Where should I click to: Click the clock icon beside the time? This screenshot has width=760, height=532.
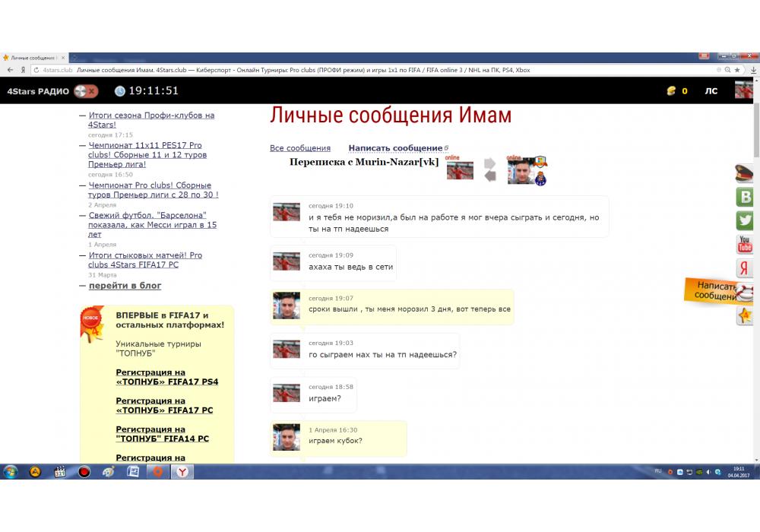[120, 91]
